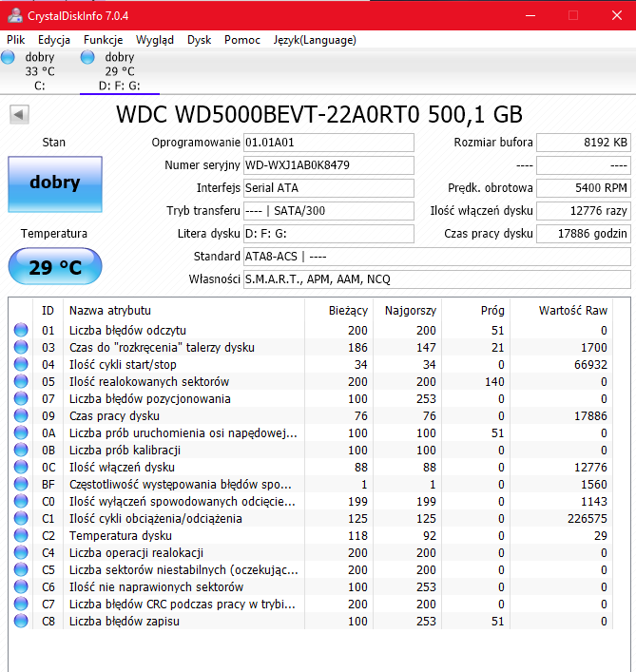Open the Wygląd menu
636x672 pixels.
coord(155,40)
